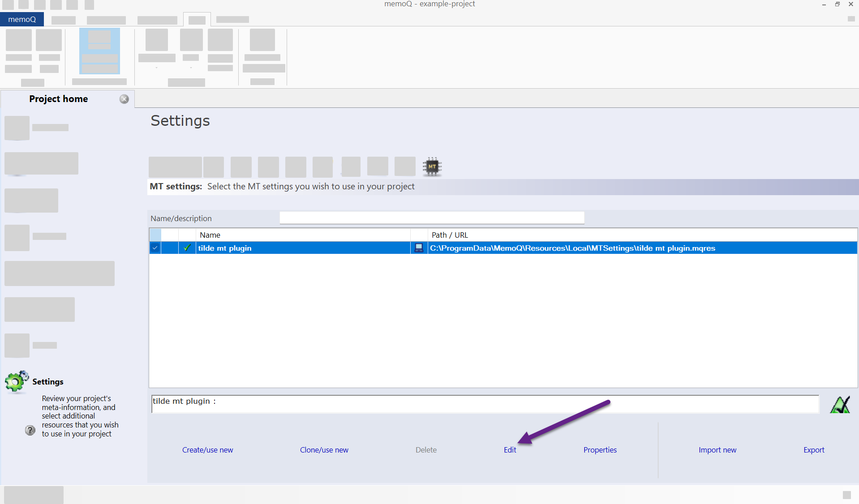
Task: Click the Name/description filter field
Action: pyautogui.click(x=432, y=218)
